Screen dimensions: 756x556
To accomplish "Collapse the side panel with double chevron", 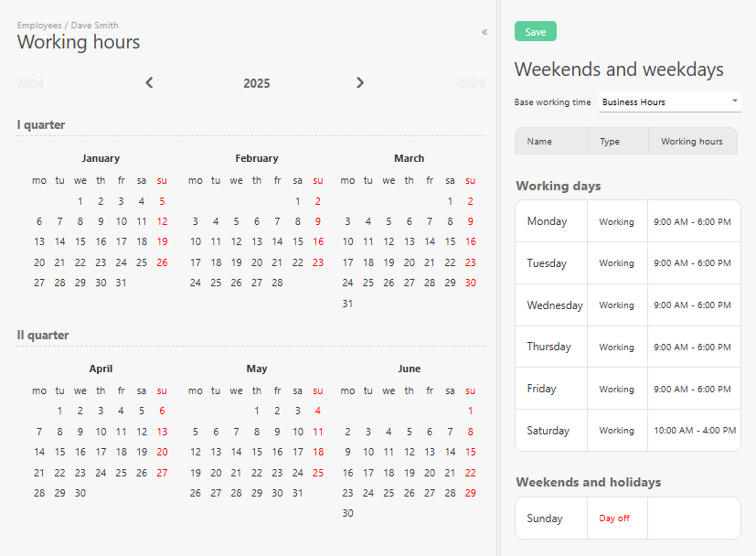I will tap(484, 32).
